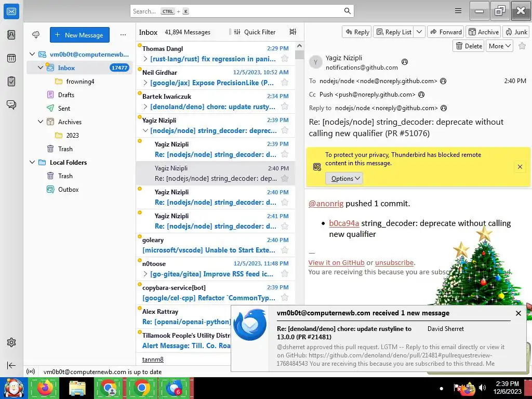Viewport: 532px width, 399px height.
Task: Collapse the Archives folder
Action: coord(41,122)
